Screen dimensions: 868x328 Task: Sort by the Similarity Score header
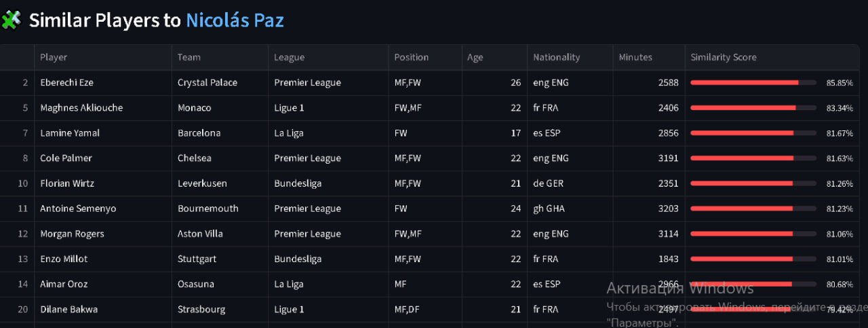click(724, 58)
